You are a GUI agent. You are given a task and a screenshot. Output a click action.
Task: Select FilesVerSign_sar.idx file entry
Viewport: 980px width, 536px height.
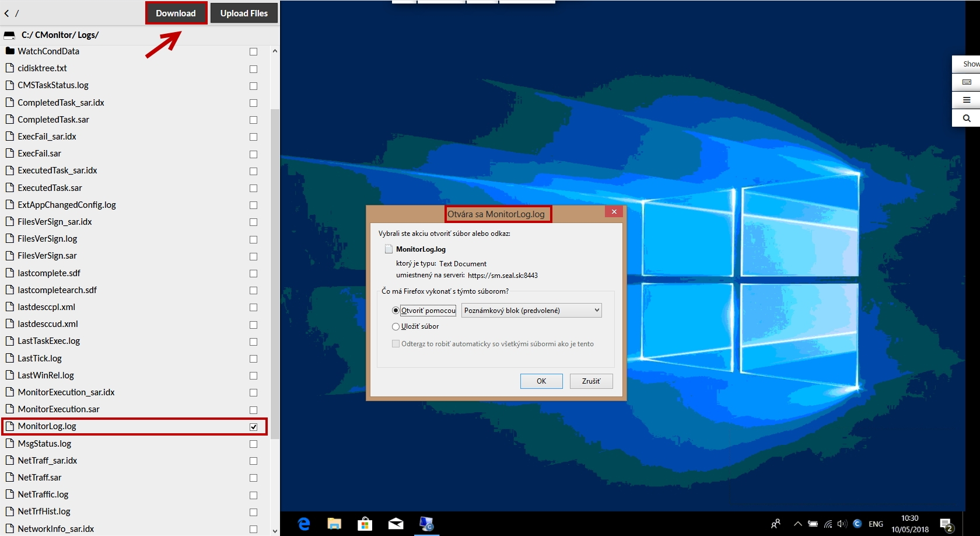coord(55,222)
